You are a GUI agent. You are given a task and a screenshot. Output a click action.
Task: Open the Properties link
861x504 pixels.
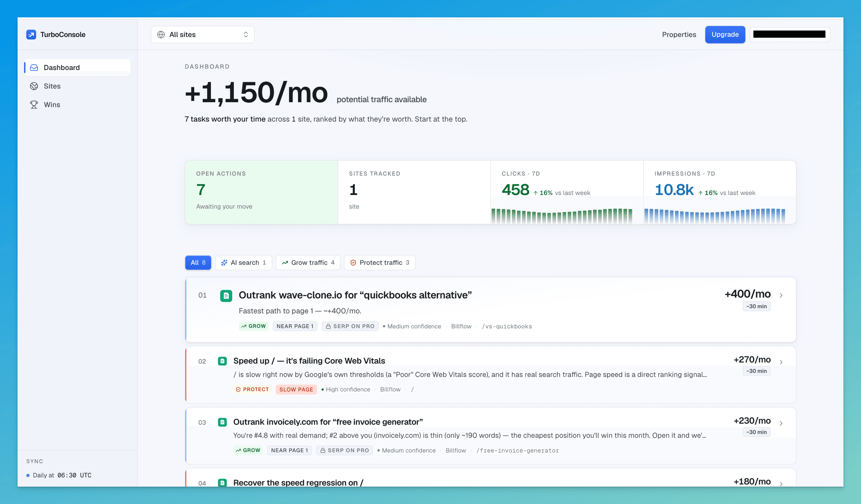(679, 34)
